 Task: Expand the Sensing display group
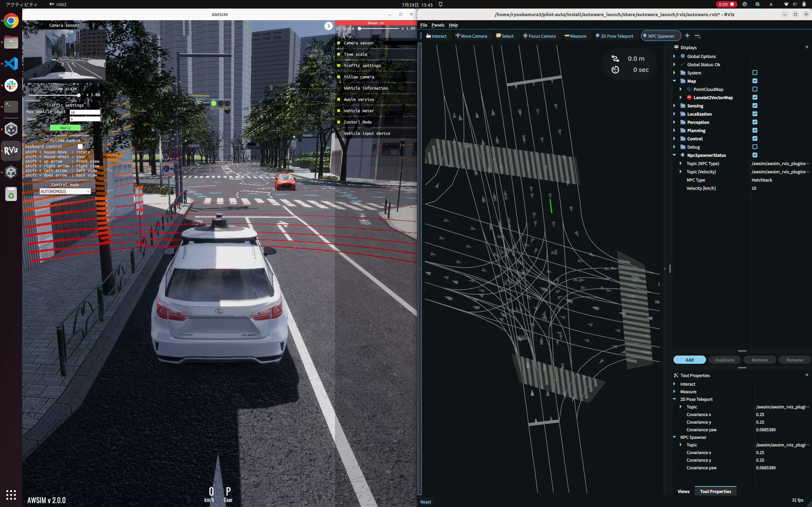click(x=674, y=106)
